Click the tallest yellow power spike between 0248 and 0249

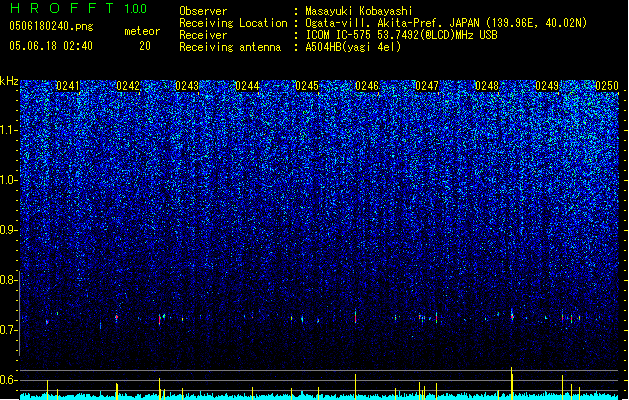pyautogui.click(x=511, y=383)
